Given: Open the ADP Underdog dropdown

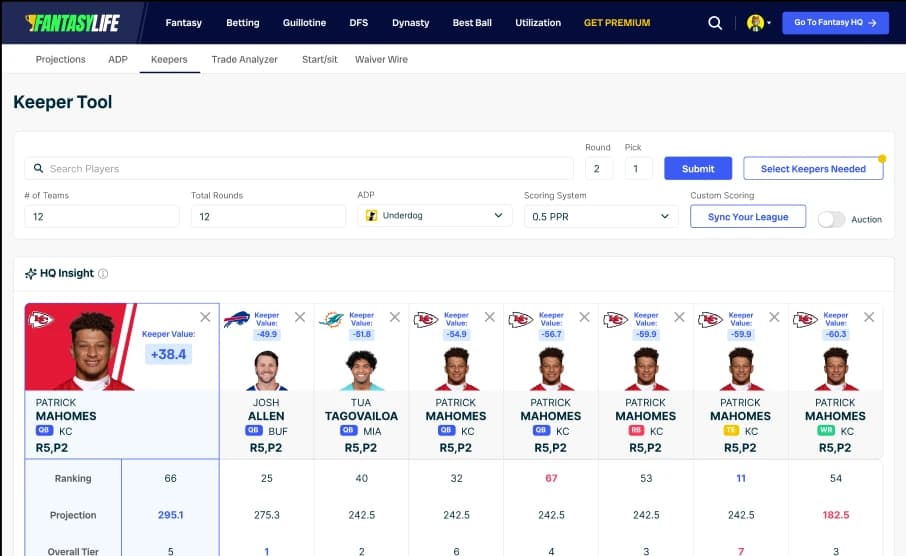Looking at the screenshot, I should pyautogui.click(x=435, y=216).
